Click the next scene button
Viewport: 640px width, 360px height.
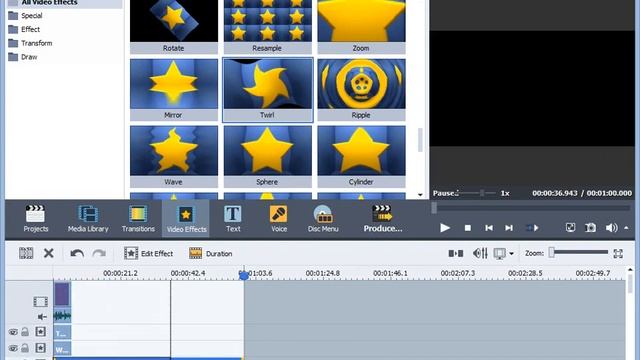click(x=532, y=228)
